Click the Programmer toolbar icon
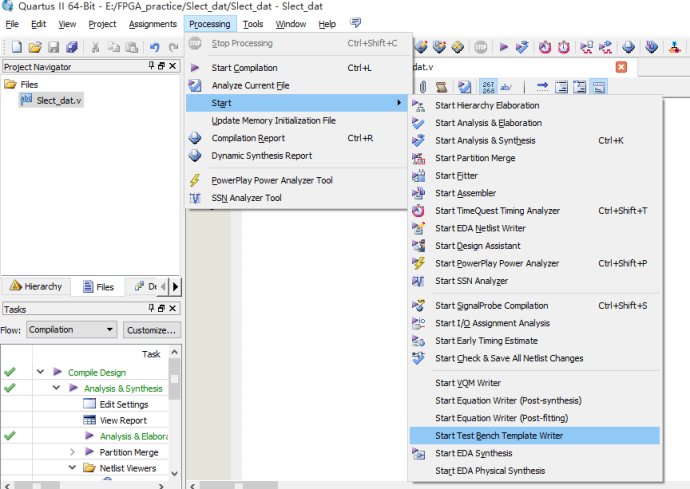Screen dimensions: 690x489 [x=651, y=47]
